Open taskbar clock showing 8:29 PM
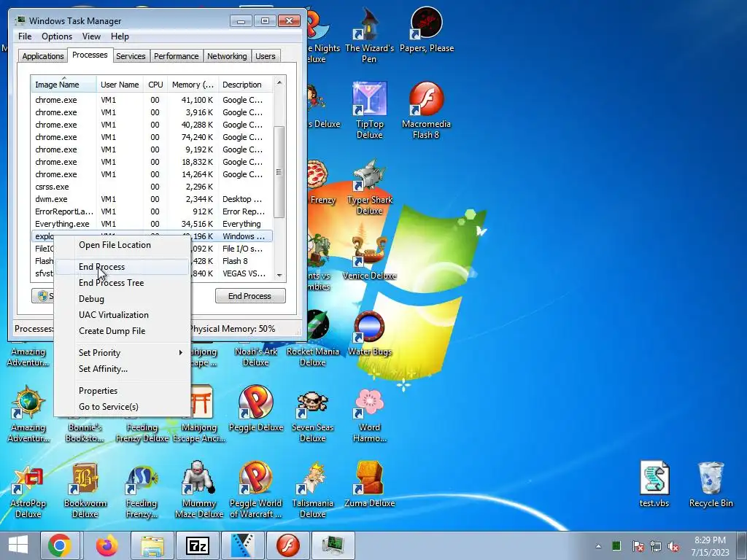The image size is (747, 560). (710, 545)
